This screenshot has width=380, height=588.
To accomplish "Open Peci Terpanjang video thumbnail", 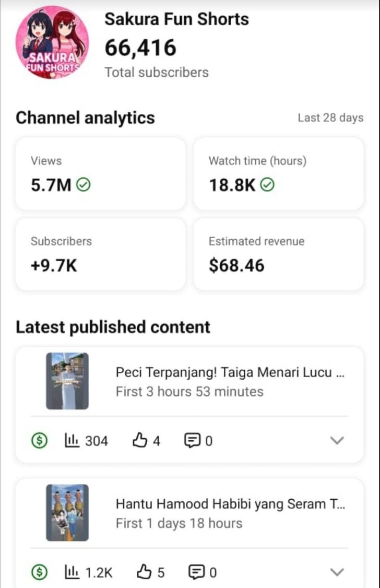I will coord(67,381).
